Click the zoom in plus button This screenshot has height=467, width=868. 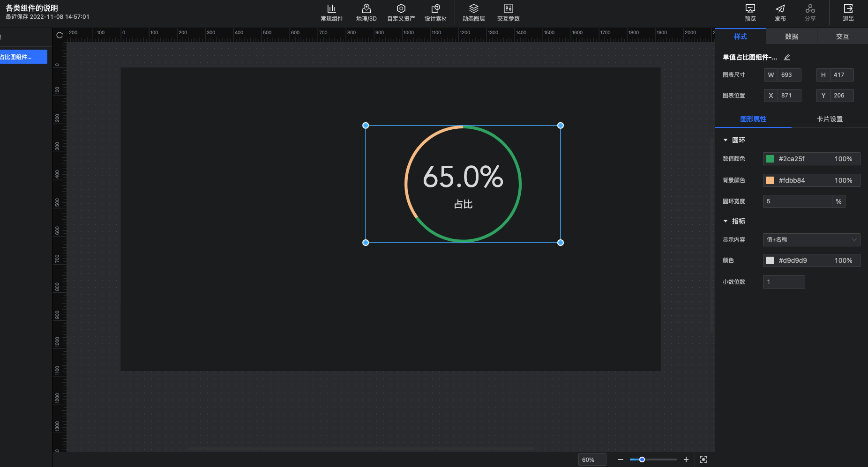click(686, 460)
